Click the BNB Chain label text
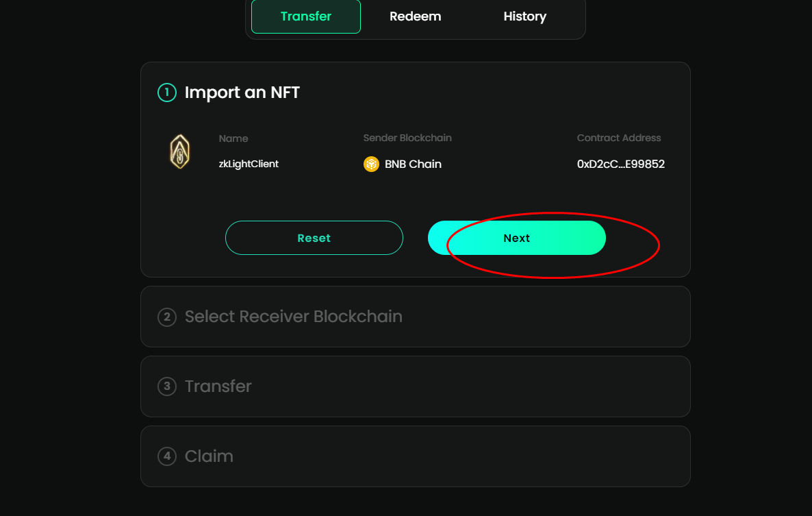The width and height of the screenshot is (812, 516). [413, 164]
